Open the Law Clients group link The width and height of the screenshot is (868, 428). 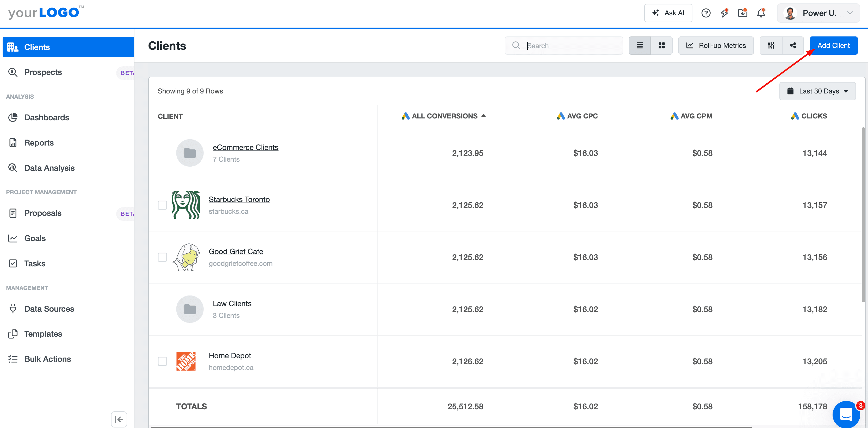coord(232,303)
